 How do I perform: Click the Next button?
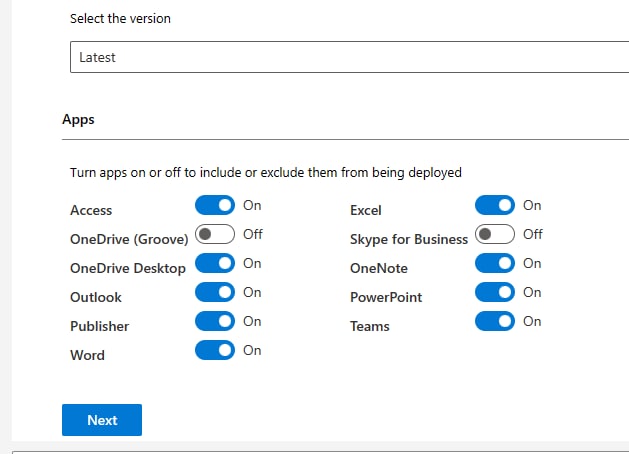click(x=102, y=420)
